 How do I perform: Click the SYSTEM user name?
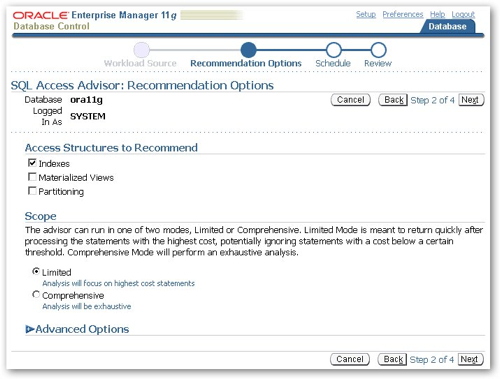(x=88, y=116)
